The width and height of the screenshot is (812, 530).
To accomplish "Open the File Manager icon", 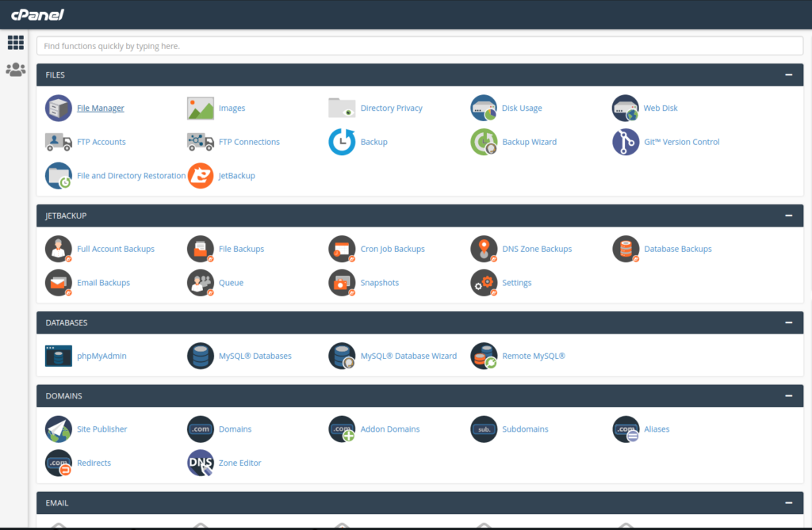I will click(x=59, y=109).
